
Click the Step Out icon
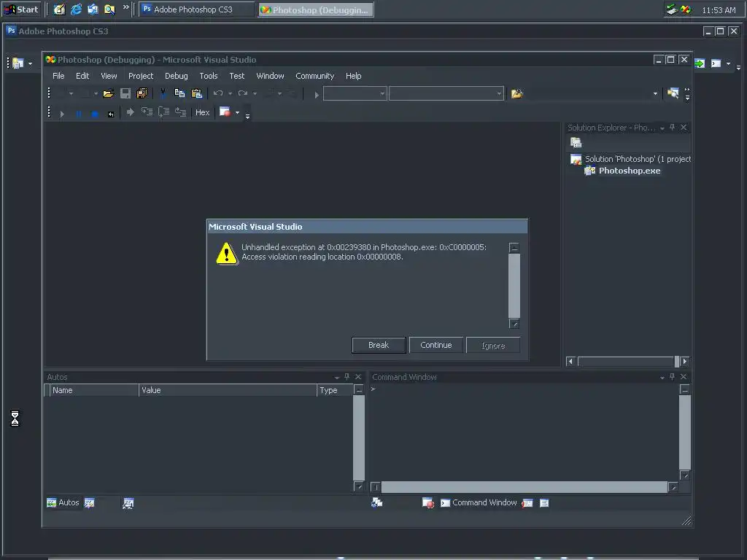tap(180, 112)
